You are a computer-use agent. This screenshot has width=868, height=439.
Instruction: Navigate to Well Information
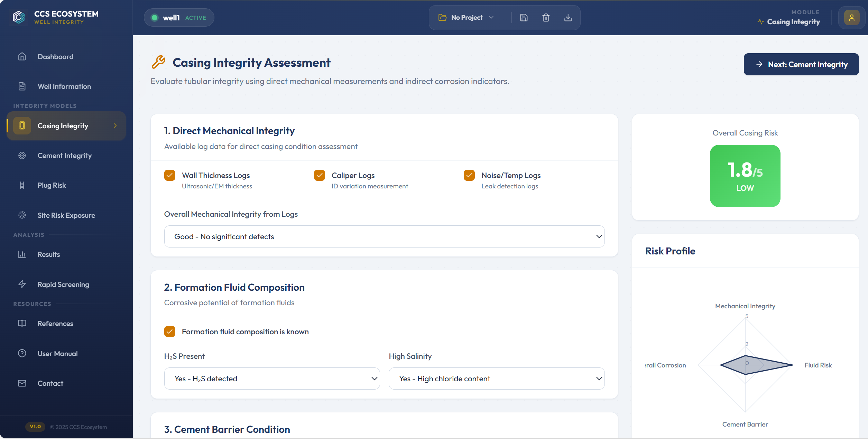coord(64,86)
